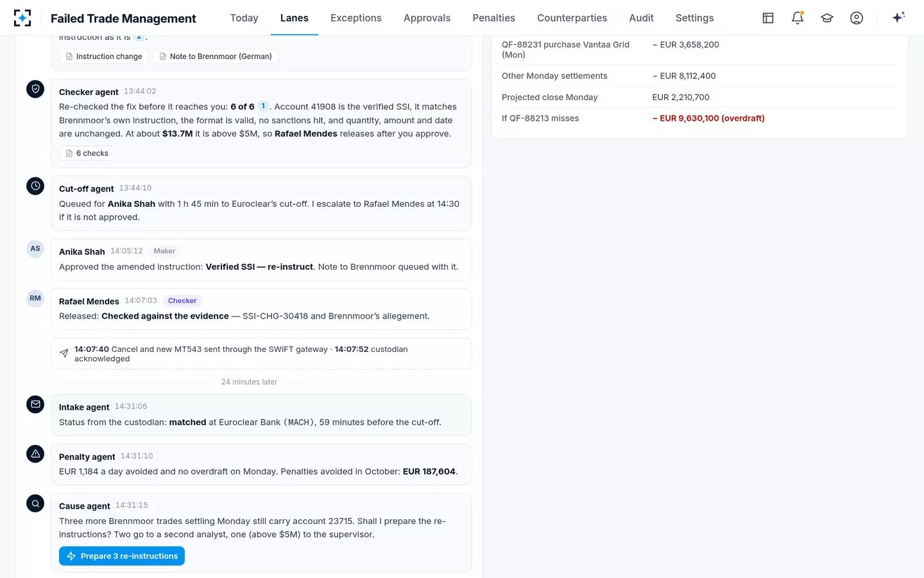Open citation 1 in Checker agent message

263,106
